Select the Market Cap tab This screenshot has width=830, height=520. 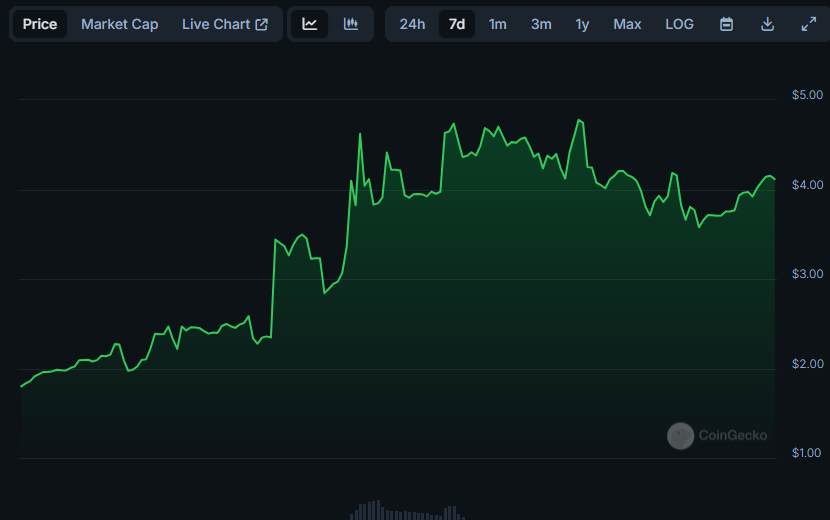coord(120,24)
